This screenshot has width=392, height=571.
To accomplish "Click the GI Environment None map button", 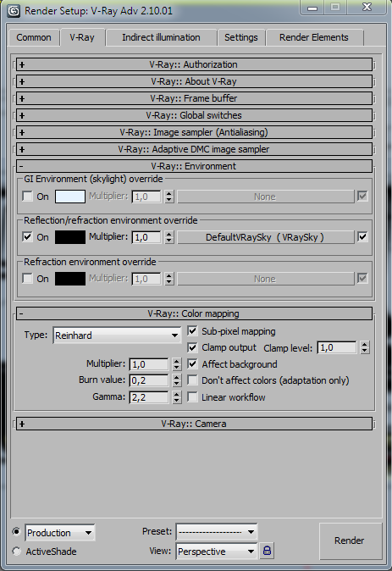I will tap(265, 197).
